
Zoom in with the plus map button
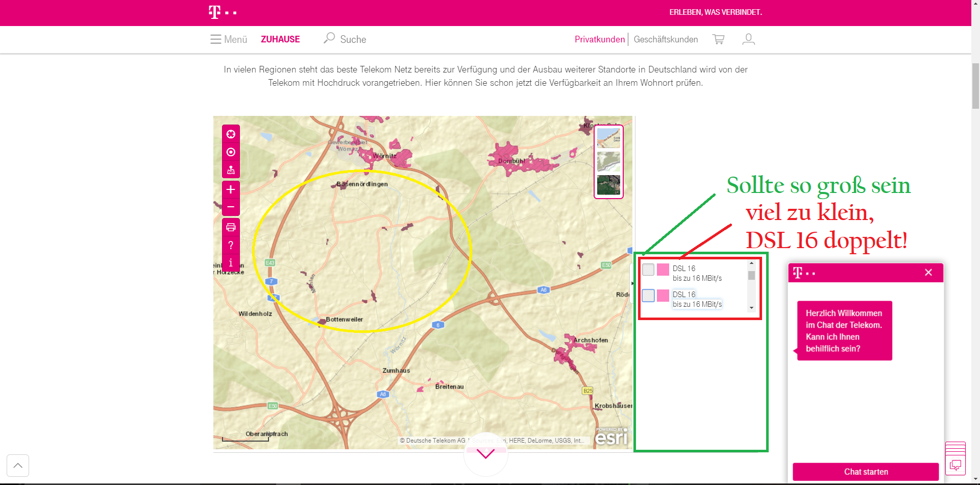click(231, 189)
